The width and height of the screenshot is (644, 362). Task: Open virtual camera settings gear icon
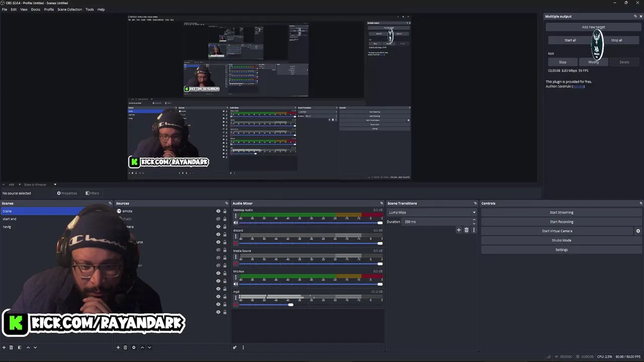tap(638, 231)
